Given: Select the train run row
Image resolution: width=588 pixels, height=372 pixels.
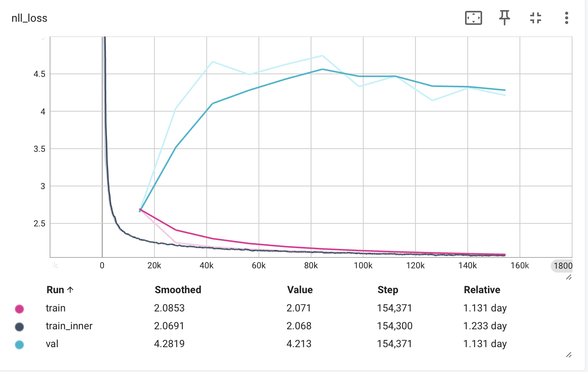Looking at the screenshot, I should [x=291, y=308].
